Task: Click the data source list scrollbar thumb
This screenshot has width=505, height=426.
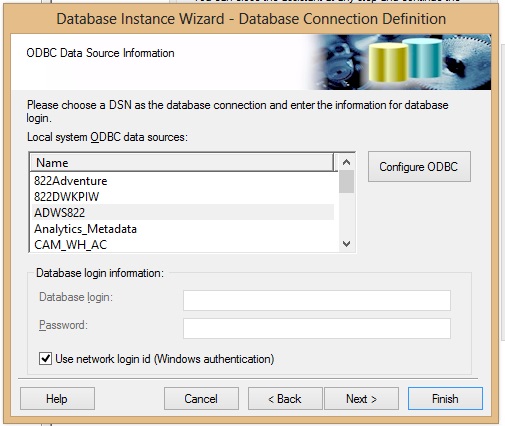Action: (x=347, y=182)
